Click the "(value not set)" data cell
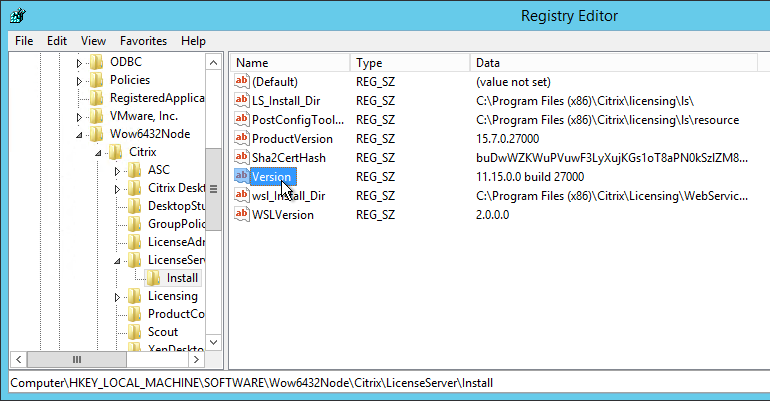This screenshot has width=770, height=401. coord(513,82)
